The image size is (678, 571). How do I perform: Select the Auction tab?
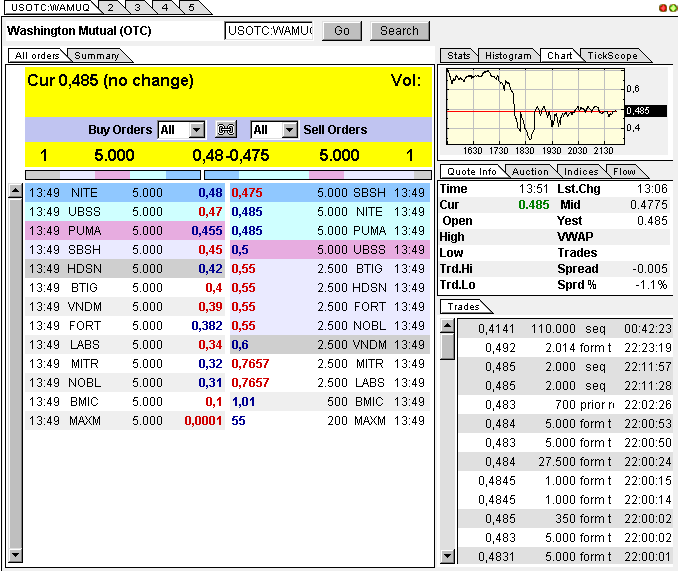pyautogui.click(x=530, y=172)
